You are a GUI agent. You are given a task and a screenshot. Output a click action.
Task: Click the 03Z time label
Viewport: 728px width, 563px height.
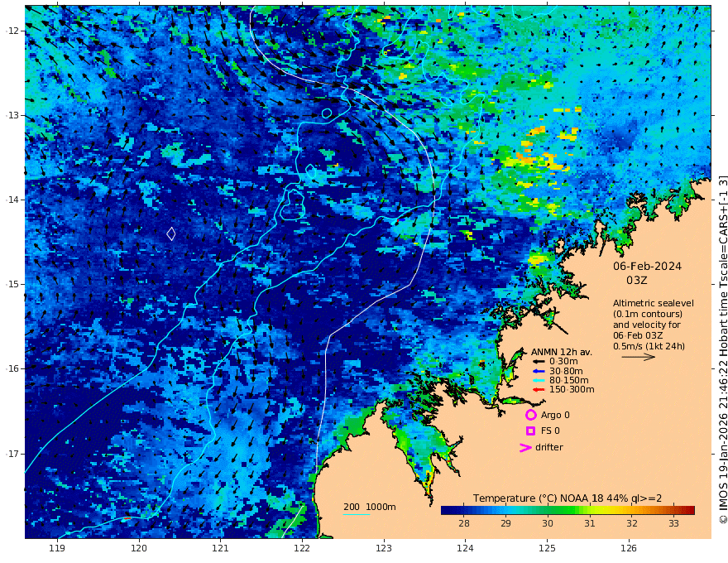[x=636, y=280]
